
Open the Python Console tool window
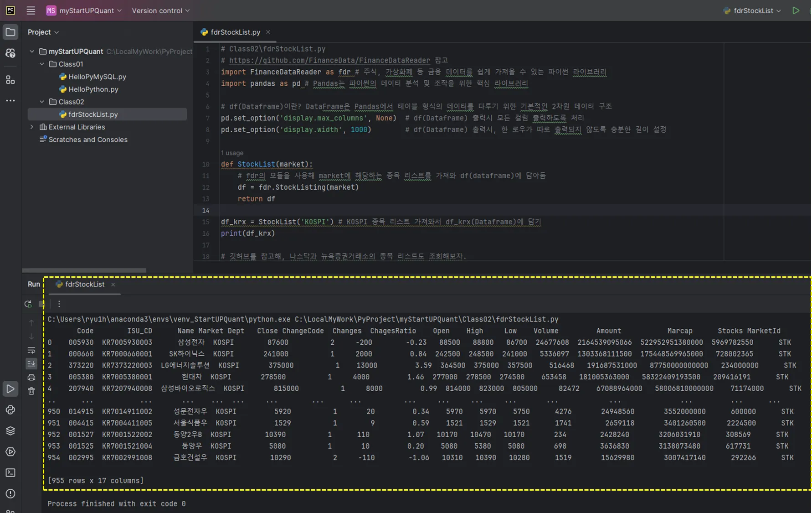10,410
